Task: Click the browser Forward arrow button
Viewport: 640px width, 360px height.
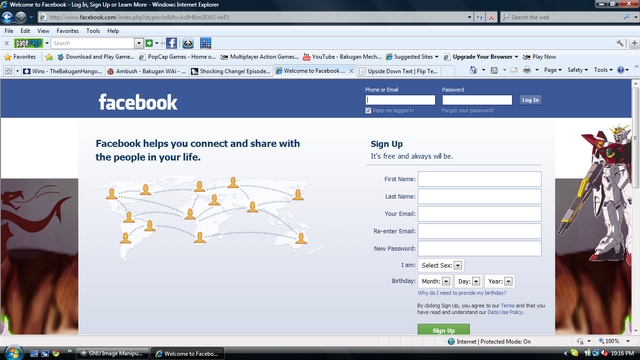Action: [20, 17]
